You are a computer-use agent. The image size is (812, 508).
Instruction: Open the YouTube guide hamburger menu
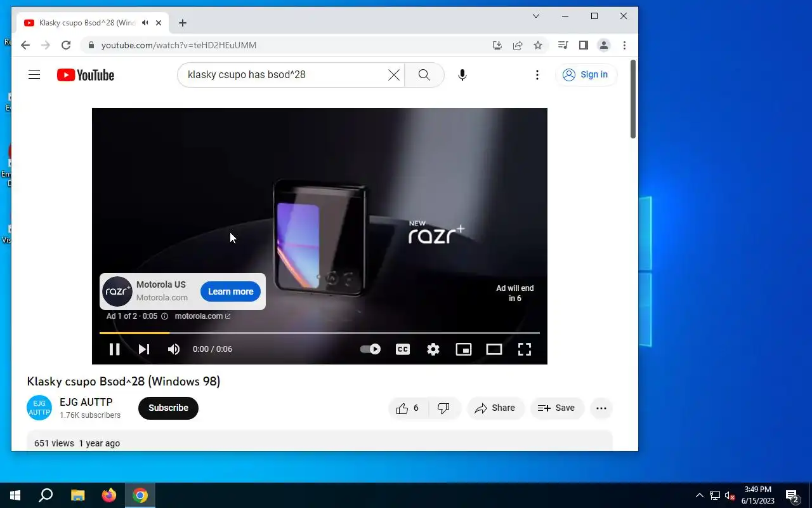coord(34,75)
